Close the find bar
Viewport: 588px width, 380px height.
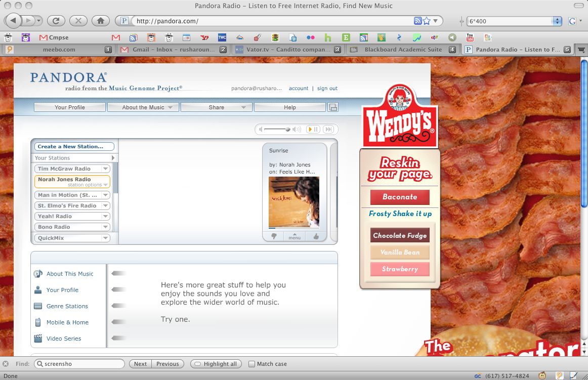(6, 364)
